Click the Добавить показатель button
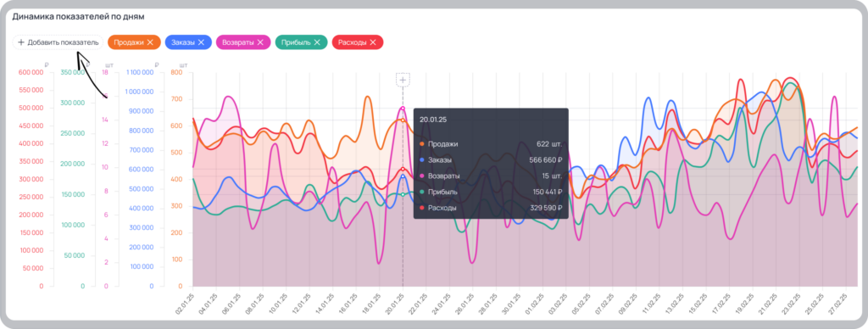The image size is (868, 329). [58, 42]
